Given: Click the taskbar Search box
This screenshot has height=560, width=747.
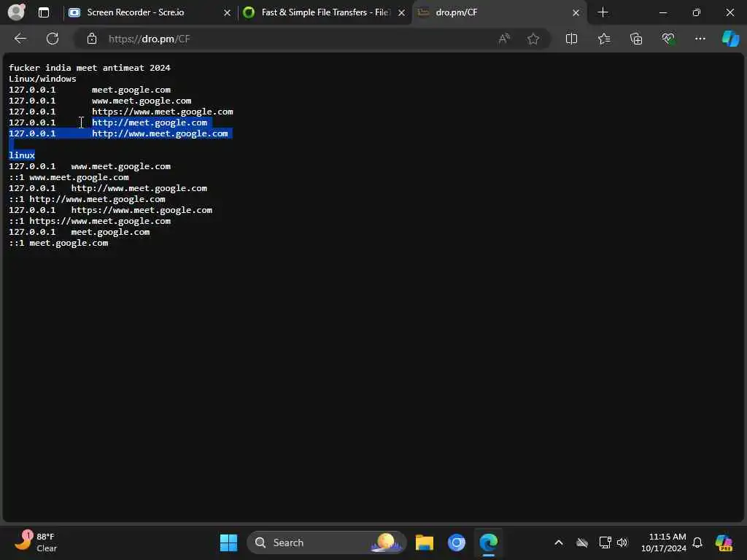Looking at the screenshot, I should pyautogui.click(x=327, y=542).
